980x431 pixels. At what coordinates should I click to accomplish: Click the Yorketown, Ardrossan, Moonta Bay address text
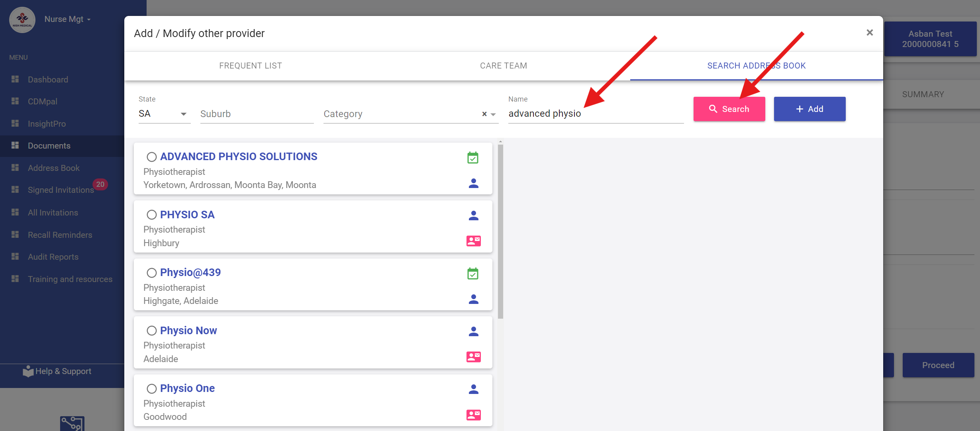coord(230,185)
